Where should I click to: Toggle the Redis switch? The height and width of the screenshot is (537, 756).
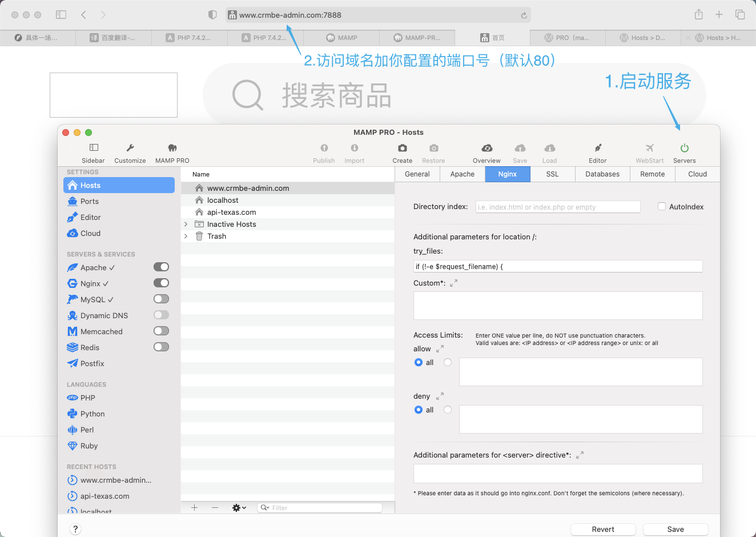tap(162, 347)
